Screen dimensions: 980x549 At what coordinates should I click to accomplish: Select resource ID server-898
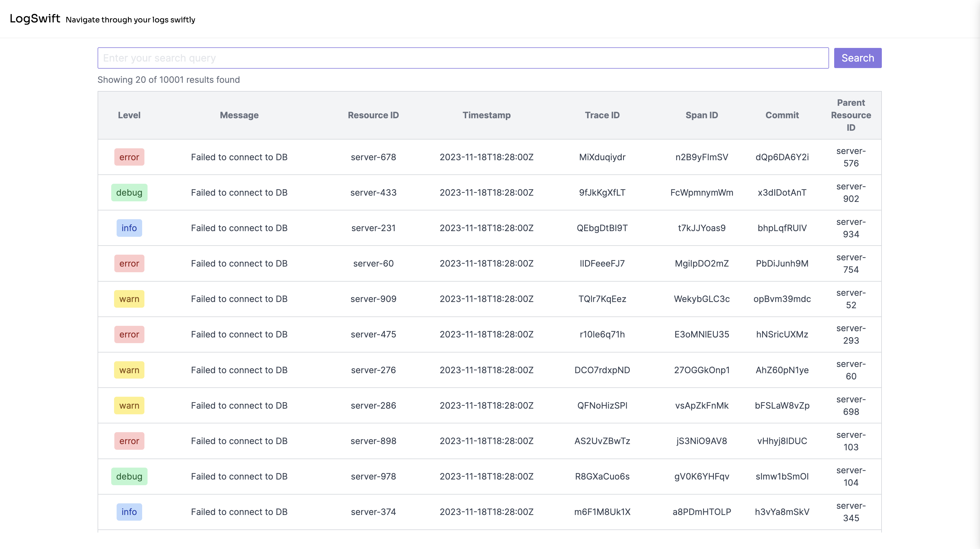point(373,441)
